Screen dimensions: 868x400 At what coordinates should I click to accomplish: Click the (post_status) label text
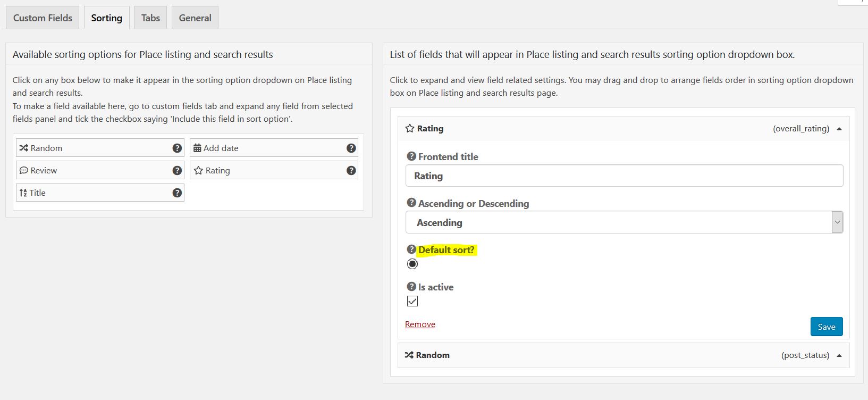805,355
